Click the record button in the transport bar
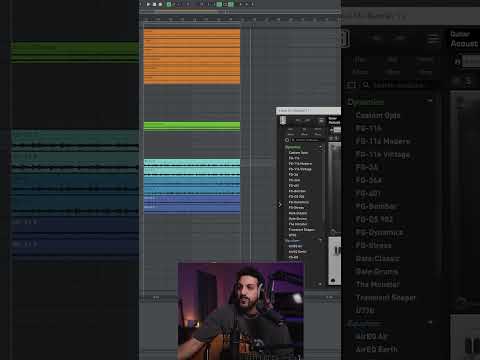The height and width of the screenshot is (360, 480). click(160, 4)
